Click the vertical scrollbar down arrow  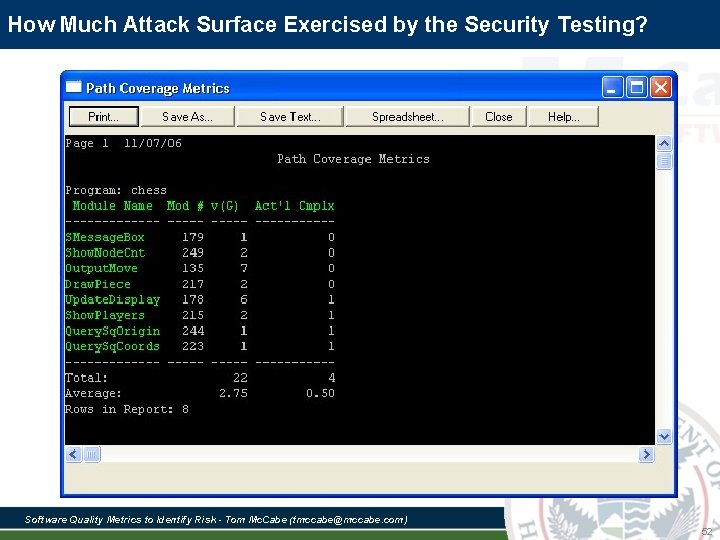pos(664,436)
